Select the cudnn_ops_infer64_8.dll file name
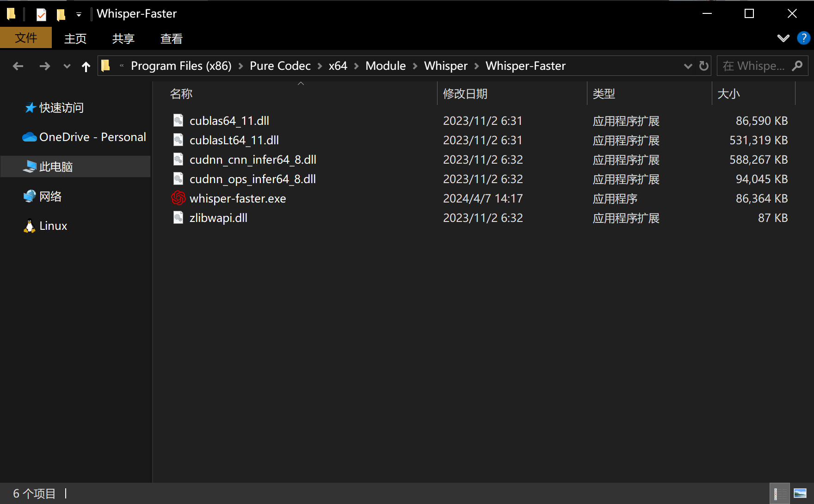Viewport: 814px width, 504px height. 253,179
